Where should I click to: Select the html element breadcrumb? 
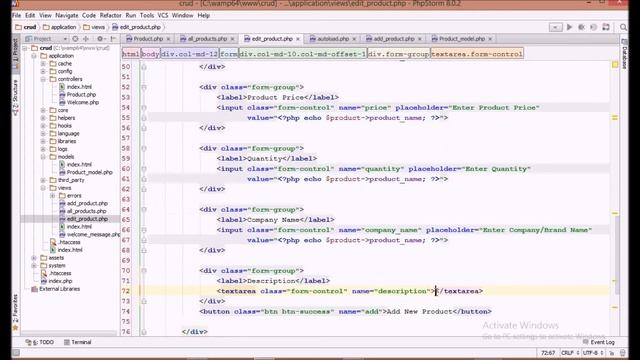131,54
